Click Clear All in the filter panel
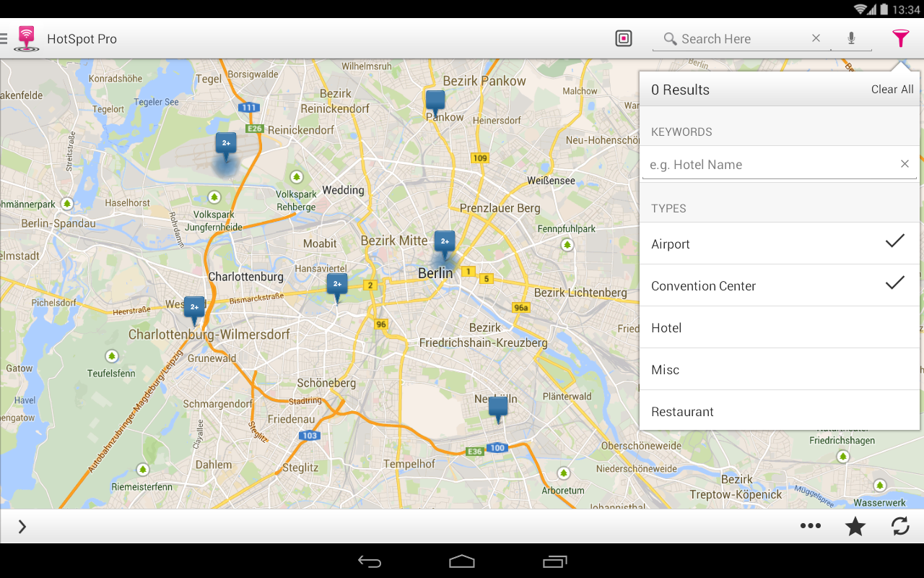 892,90
